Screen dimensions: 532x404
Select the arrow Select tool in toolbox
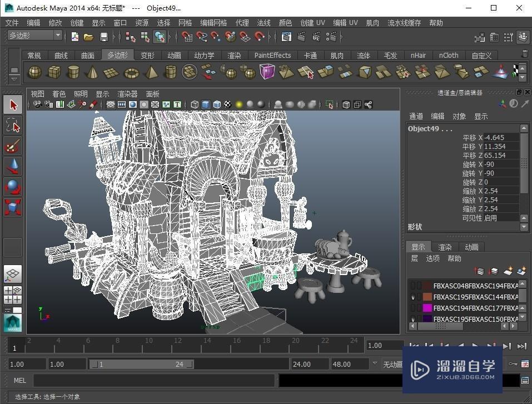(13, 104)
